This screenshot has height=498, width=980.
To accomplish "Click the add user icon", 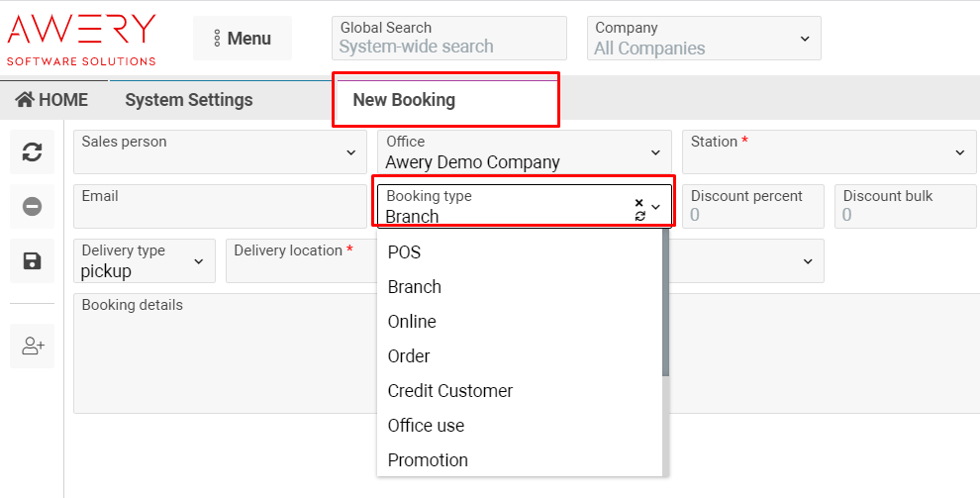I will [32, 346].
